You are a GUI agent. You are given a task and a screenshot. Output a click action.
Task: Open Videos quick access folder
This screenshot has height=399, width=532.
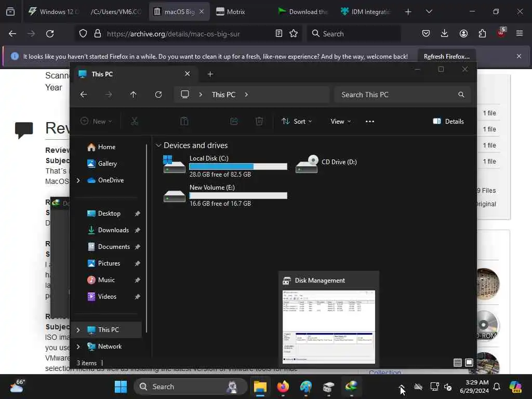point(107,297)
